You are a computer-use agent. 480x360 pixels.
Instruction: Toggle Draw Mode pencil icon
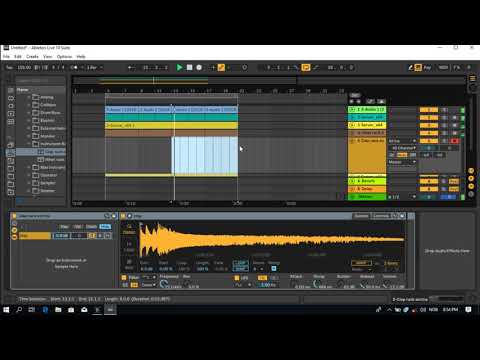tap(411, 68)
